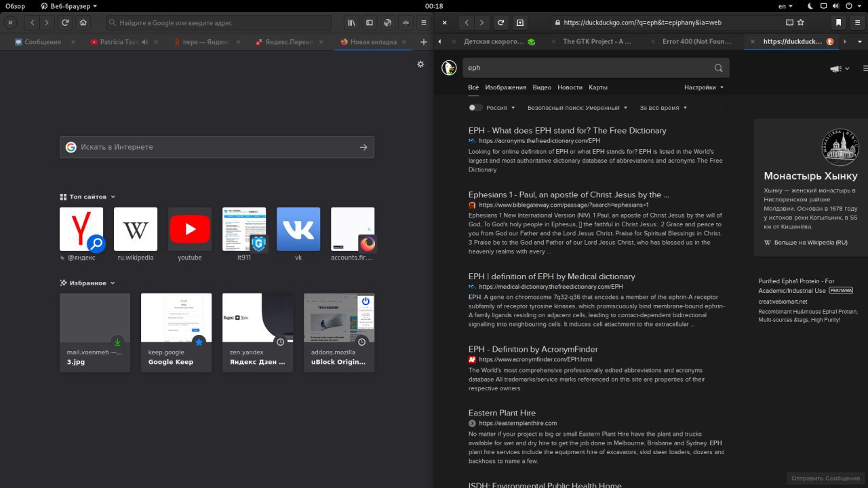Show Firefox sidebars icon
The image size is (868, 488).
tap(370, 22)
